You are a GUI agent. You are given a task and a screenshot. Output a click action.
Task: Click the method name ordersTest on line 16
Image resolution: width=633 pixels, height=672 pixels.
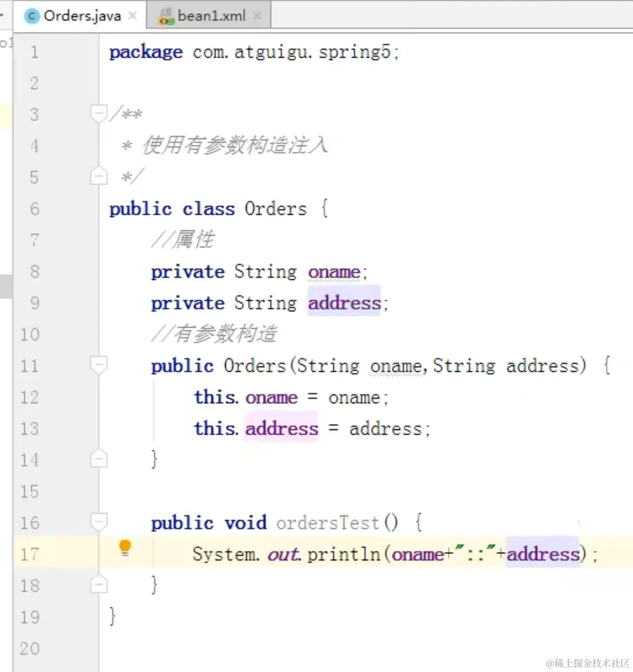pos(328,523)
